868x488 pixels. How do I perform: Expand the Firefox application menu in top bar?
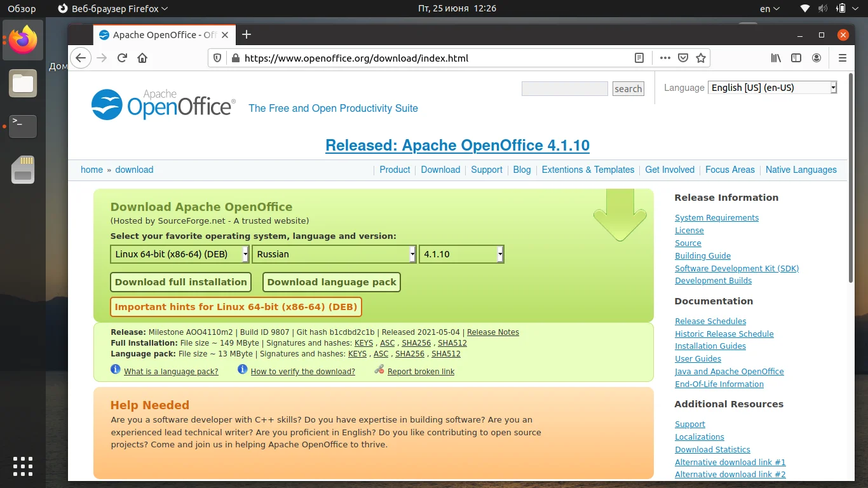112,9
